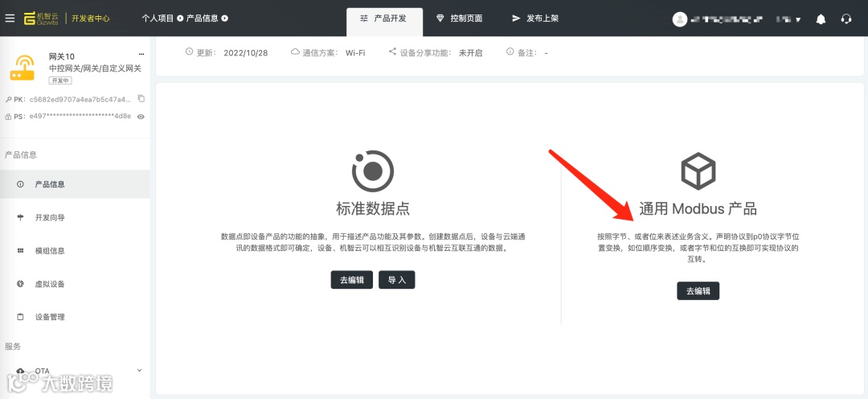The image size is (868, 399).
Task: Click the 控制页面 diamond icon
Action: (440, 19)
